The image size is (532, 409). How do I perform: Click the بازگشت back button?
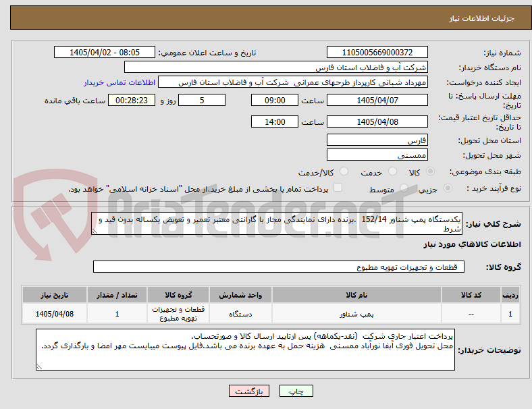tap(249, 391)
